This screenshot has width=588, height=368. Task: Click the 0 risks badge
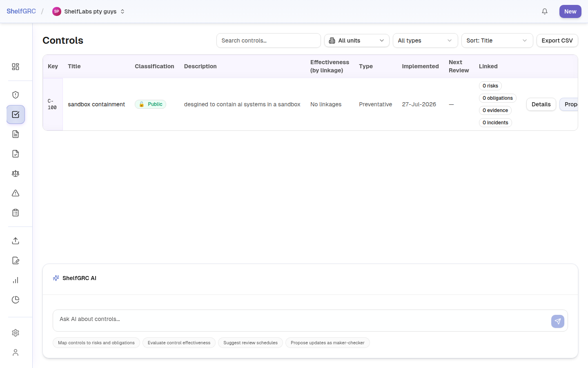pos(490,86)
